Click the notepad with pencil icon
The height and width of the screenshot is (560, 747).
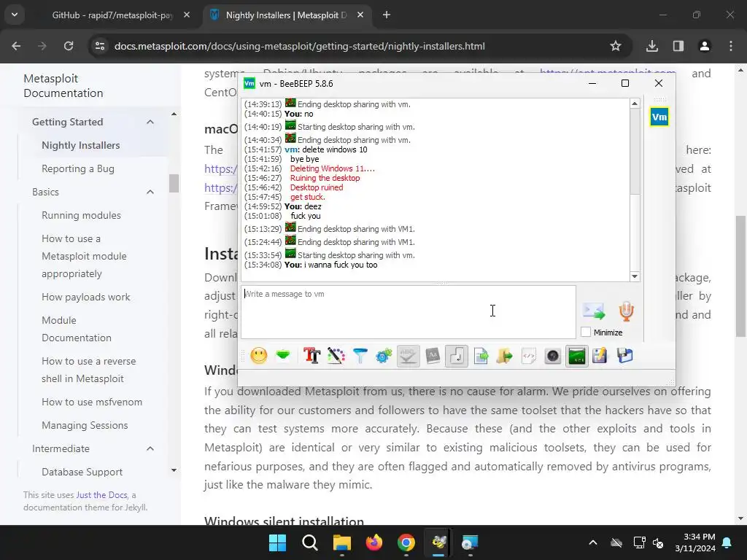click(x=600, y=356)
